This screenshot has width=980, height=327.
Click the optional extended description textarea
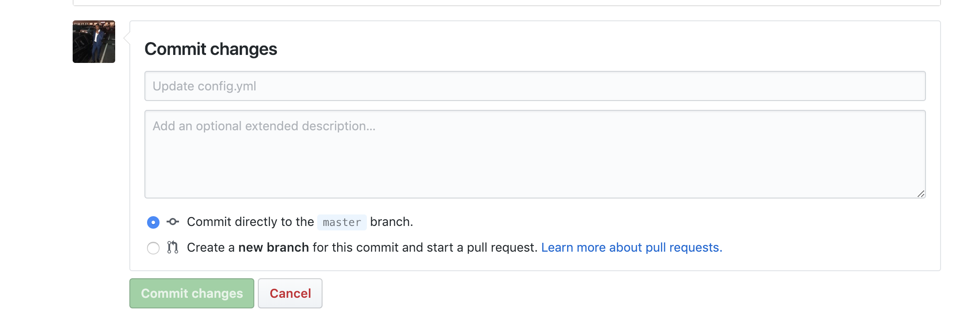tap(535, 154)
